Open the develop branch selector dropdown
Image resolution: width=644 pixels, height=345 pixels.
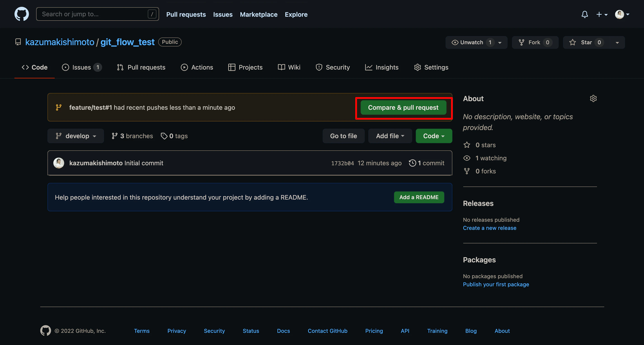tap(76, 136)
